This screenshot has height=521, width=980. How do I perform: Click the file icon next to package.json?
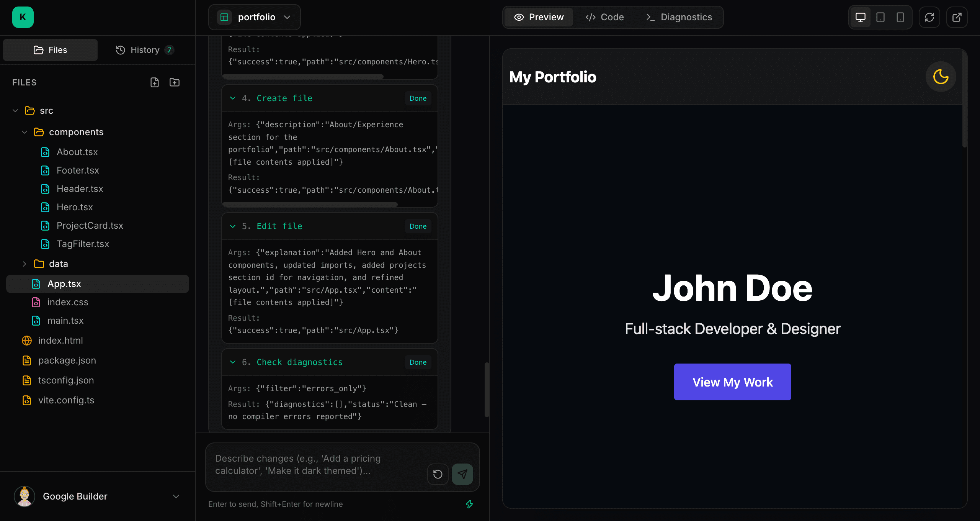(27, 360)
